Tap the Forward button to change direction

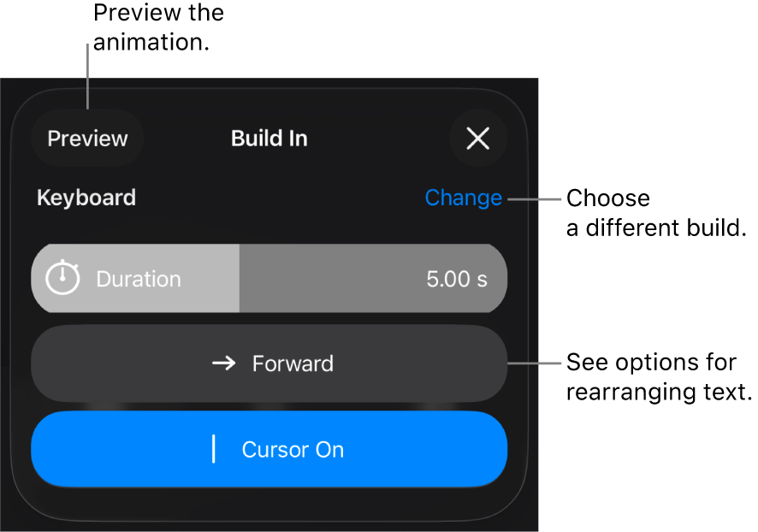click(x=269, y=364)
